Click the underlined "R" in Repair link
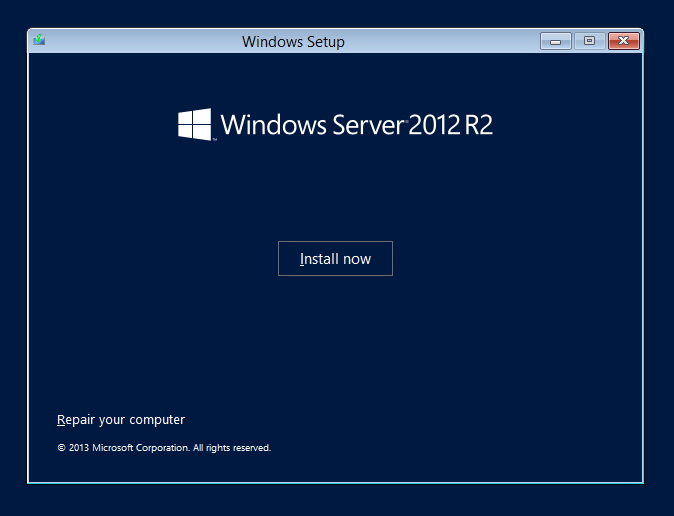 point(61,420)
